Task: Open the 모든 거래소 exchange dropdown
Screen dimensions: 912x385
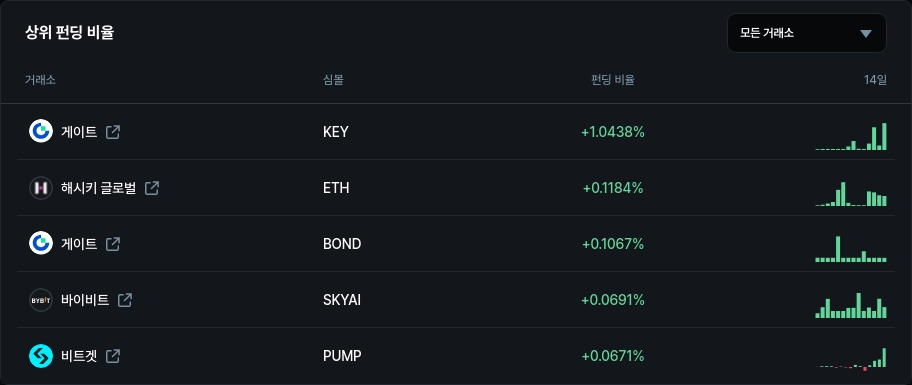Action: tap(807, 33)
